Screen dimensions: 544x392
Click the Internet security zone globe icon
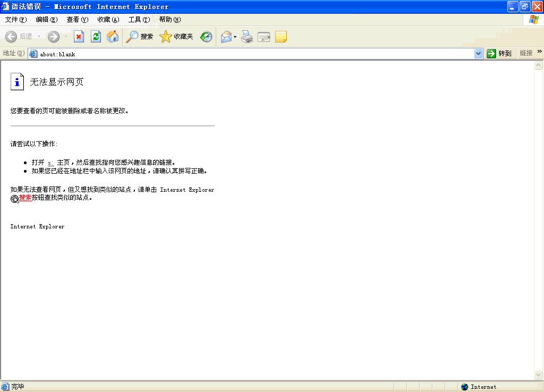click(x=464, y=387)
